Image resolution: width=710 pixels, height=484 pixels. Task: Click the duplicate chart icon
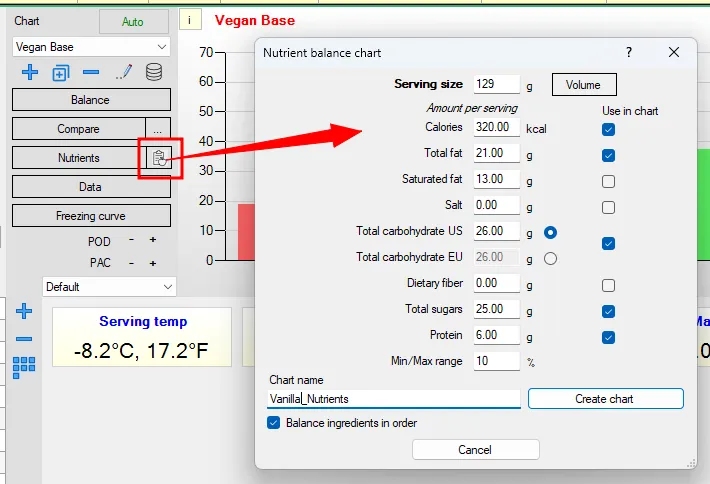[x=61, y=72]
